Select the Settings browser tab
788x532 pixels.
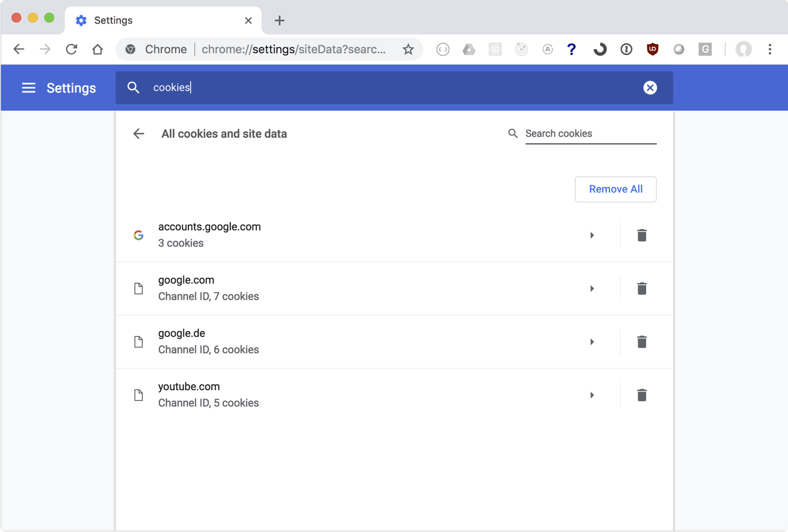164,20
